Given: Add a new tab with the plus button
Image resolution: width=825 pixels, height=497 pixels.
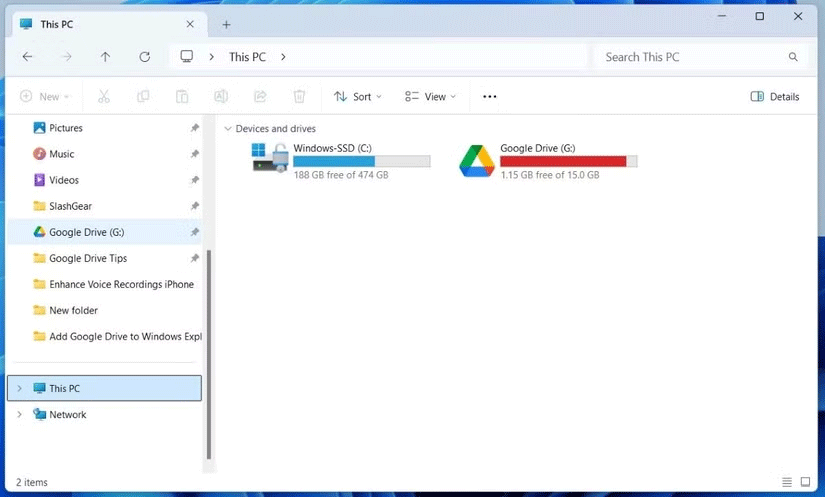Looking at the screenshot, I should (x=226, y=25).
